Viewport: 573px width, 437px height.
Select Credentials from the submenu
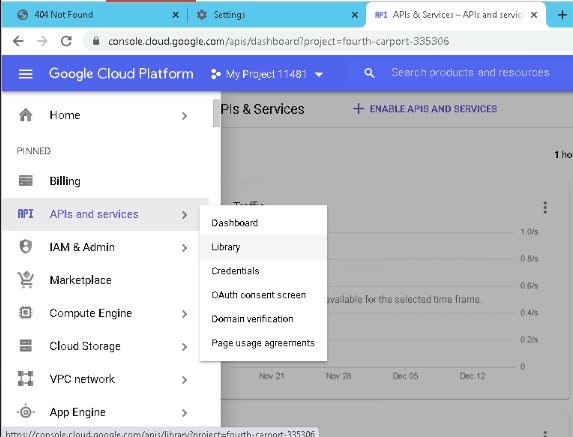click(x=263, y=271)
